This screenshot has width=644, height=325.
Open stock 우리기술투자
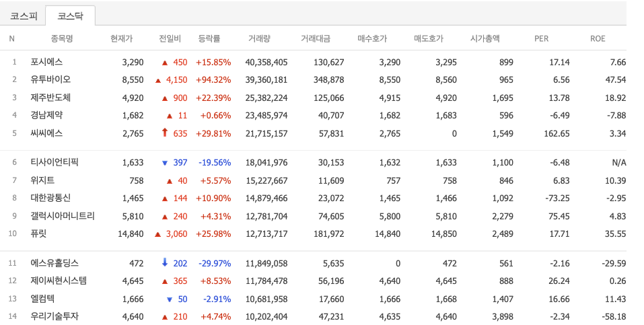55,317
